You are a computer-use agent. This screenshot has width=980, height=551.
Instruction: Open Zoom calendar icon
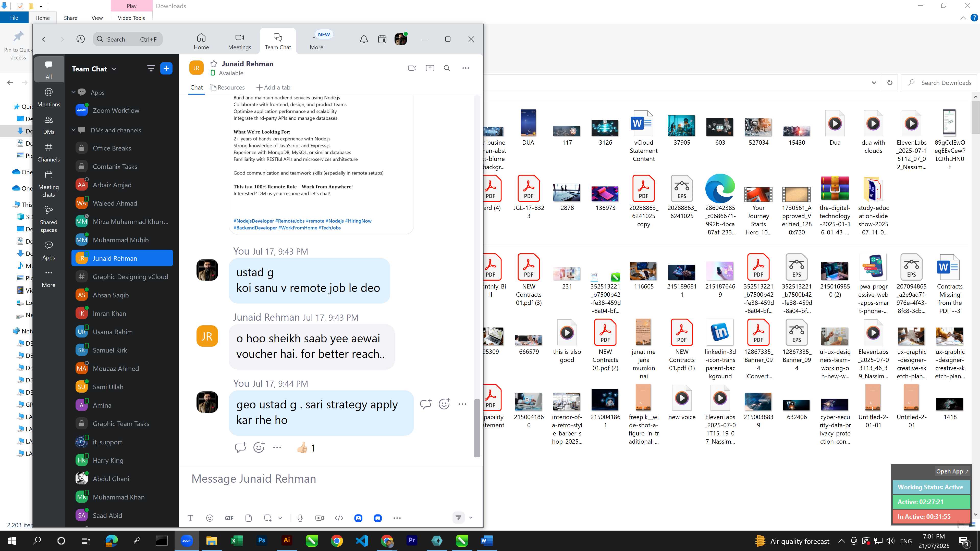[x=382, y=39]
